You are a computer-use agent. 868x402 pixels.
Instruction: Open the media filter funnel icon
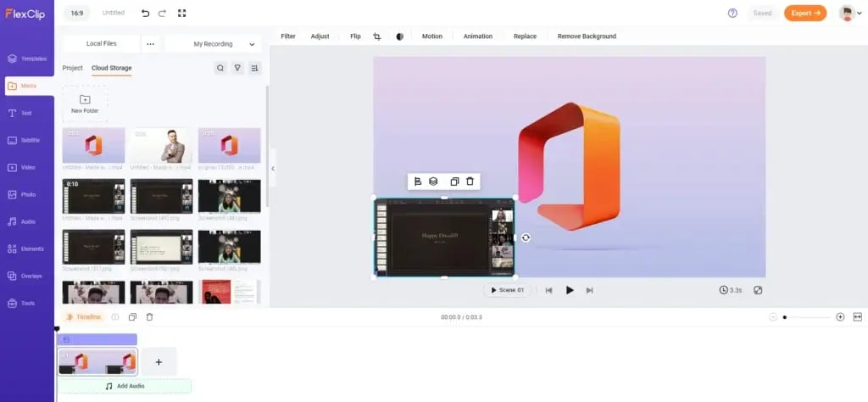[x=237, y=68]
